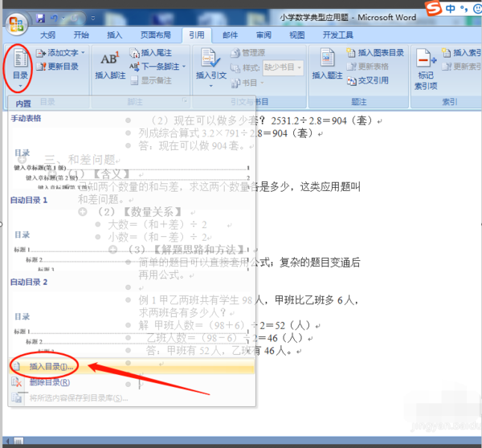Click 插入图表目录 button
Viewport: 482px width, 448px height.
[x=375, y=53]
